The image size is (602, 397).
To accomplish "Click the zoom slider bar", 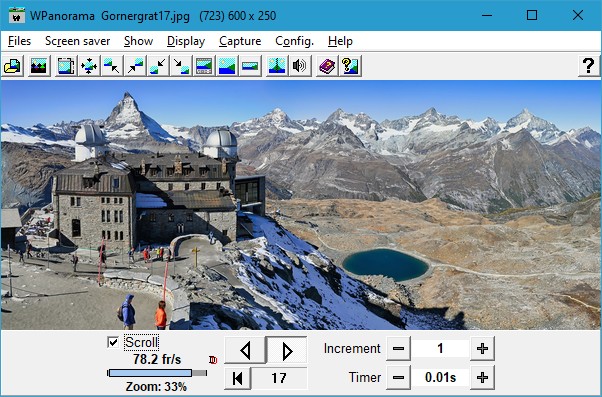I will pos(157,373).
